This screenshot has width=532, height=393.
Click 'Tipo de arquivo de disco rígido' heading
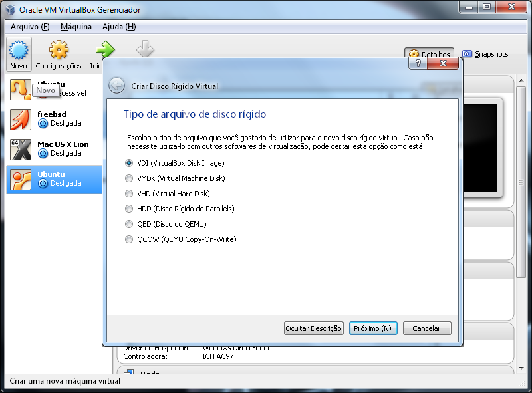194,114
